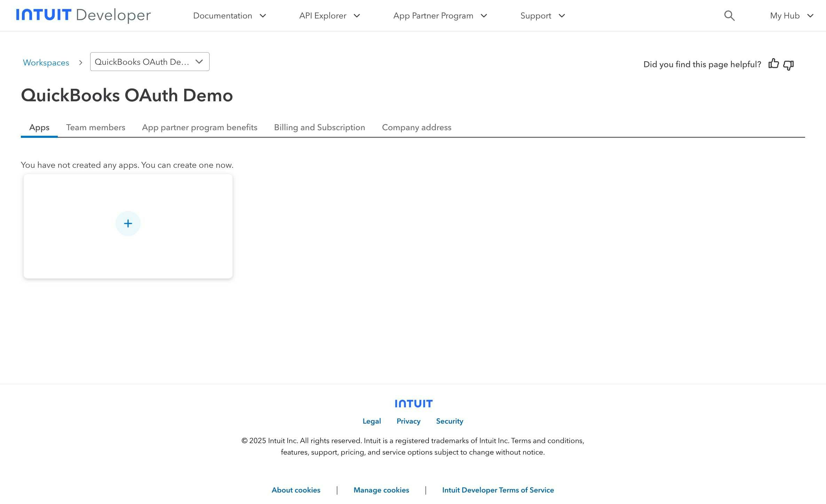Open the QuickBooks OAuth Demo workspace selector

tap(150, 62)
